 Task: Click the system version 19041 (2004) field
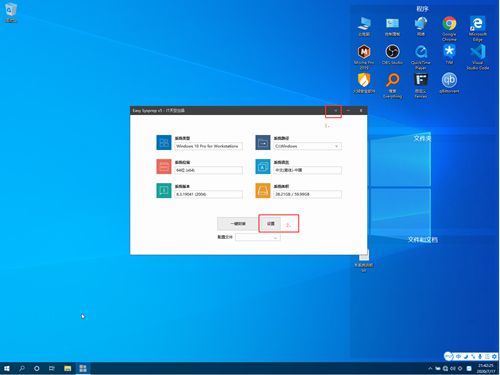(208, 194)
